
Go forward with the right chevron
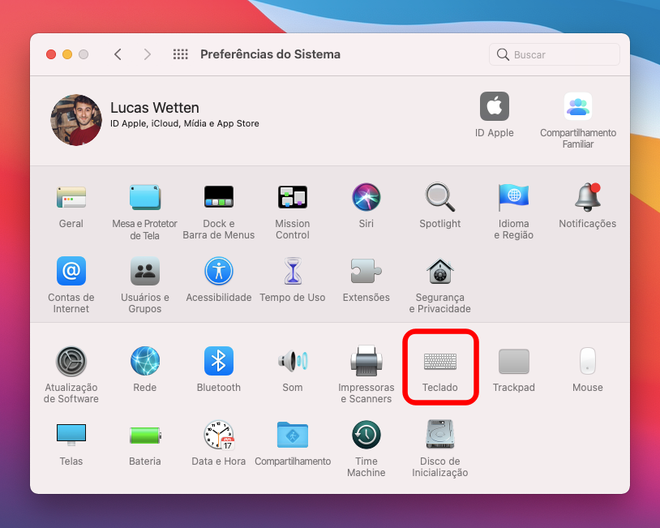[147, 54]
